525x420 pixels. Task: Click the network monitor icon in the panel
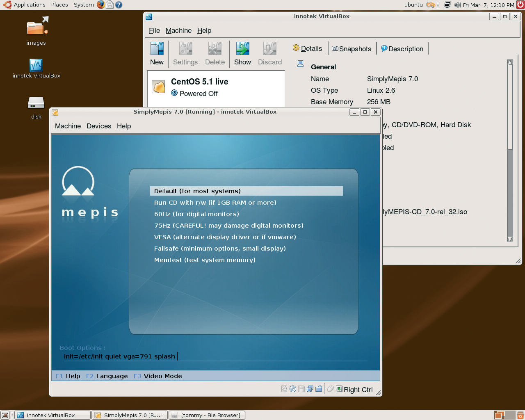tap(447, 5)
